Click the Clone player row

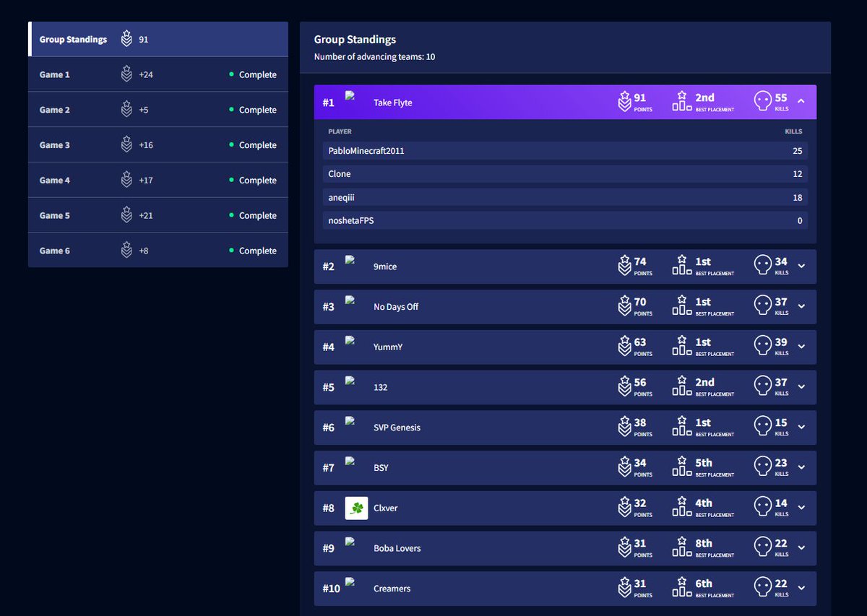[565, 174]
